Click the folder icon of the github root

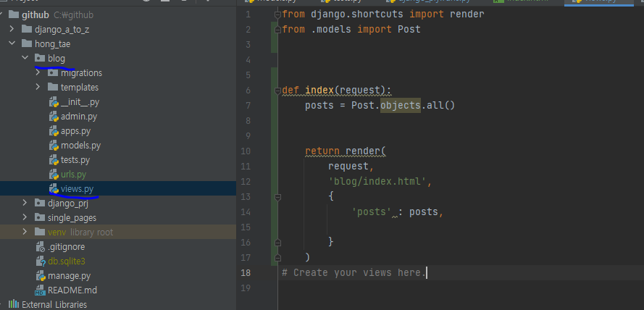click(14, 15)
